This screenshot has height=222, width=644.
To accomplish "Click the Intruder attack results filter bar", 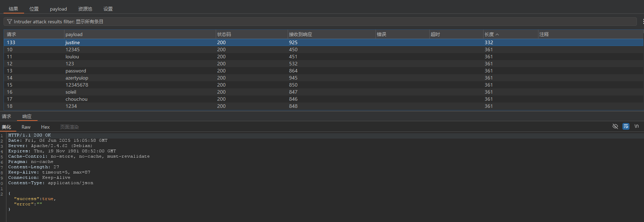I will click(319, 22).
